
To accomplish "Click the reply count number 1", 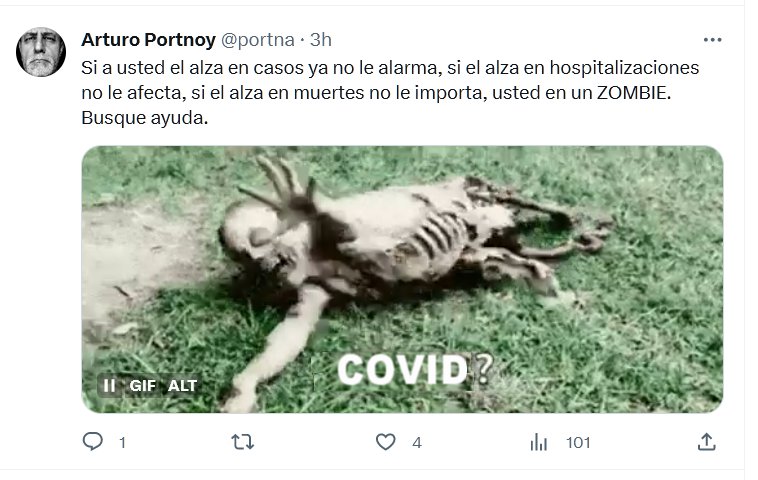I will (122, 443).
